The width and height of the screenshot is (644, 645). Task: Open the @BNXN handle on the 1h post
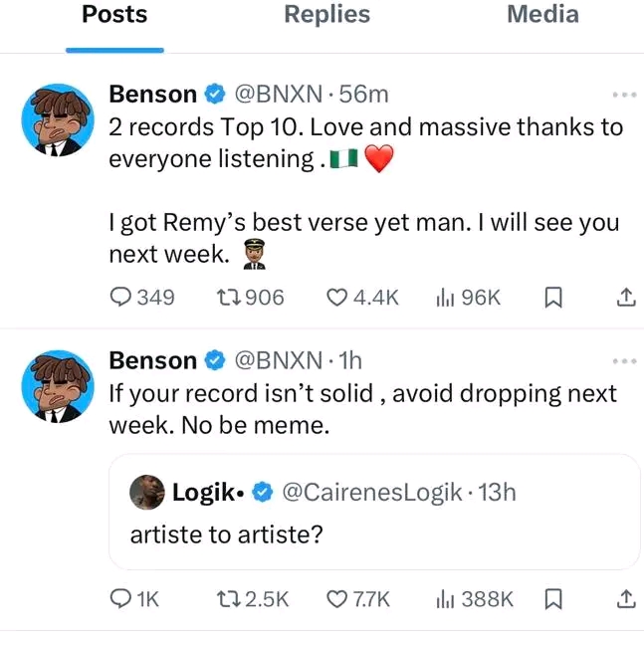[x=278, y=360]
